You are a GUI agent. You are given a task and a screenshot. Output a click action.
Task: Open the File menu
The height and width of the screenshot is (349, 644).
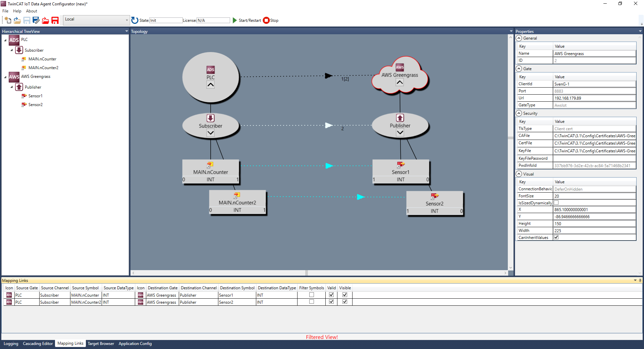[5, 11]
